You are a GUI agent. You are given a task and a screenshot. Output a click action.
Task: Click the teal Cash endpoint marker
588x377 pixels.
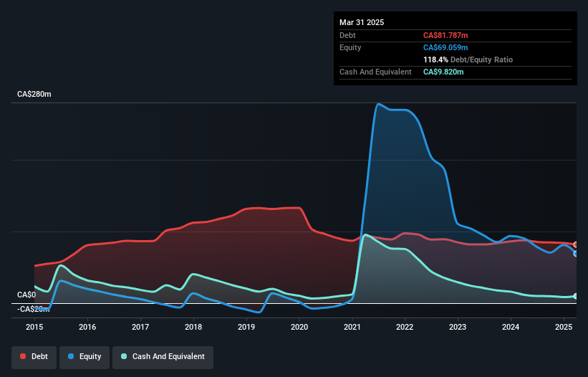click(x=576, y=296)
